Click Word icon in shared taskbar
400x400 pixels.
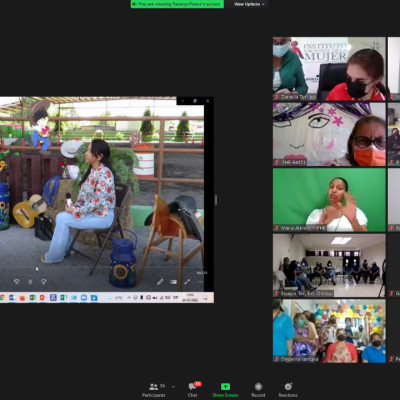(12, 298)
